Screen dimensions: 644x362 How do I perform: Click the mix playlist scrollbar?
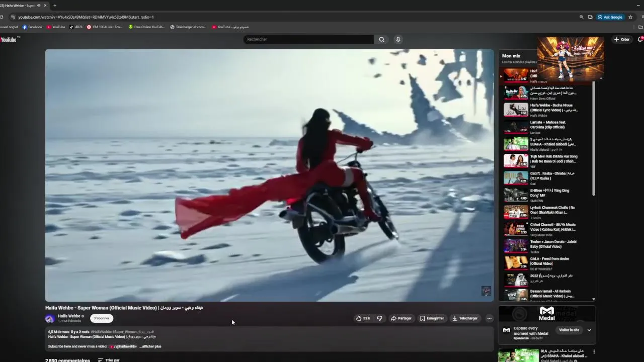click(594, 138)
